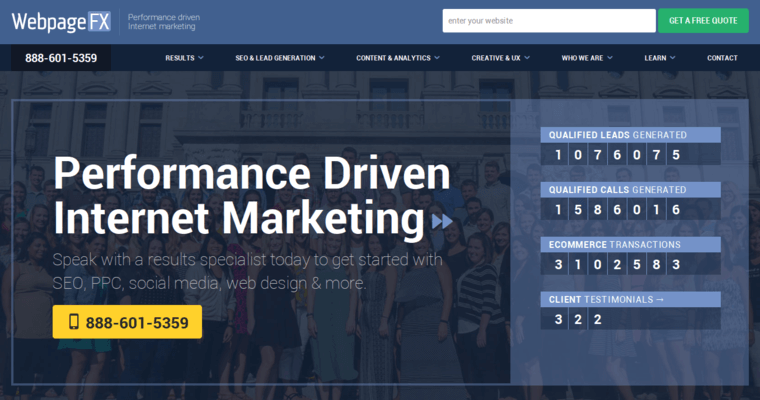Screen dimensions: 760x400
Task: Go to the Contact page link
Action: point(722,58)
